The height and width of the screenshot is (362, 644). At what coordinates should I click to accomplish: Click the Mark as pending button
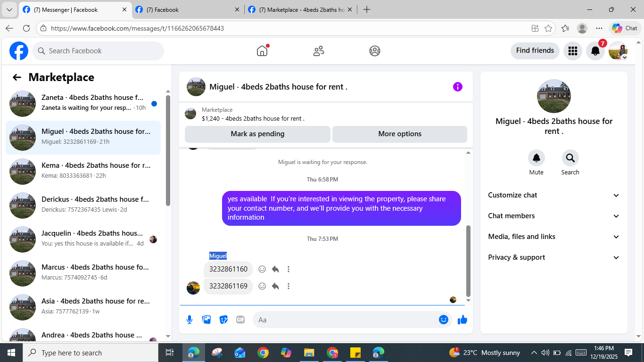click(x=257, y=134)
